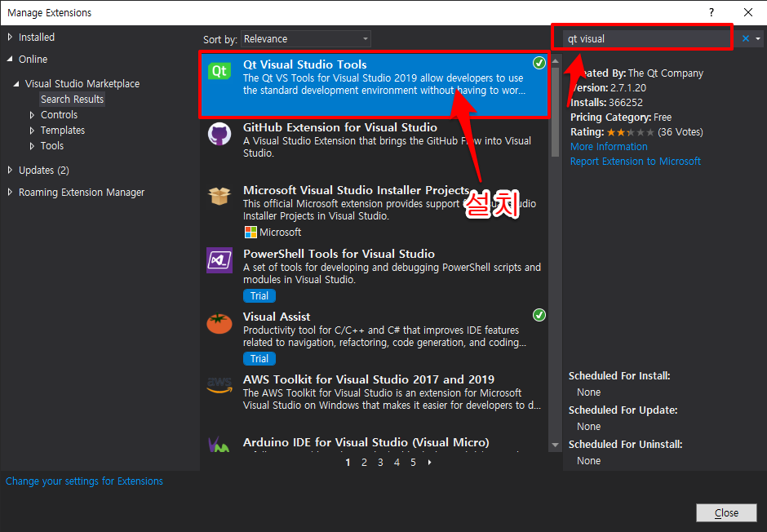
Task: Click the Scheduled For Install label
Action: point(619,376)
